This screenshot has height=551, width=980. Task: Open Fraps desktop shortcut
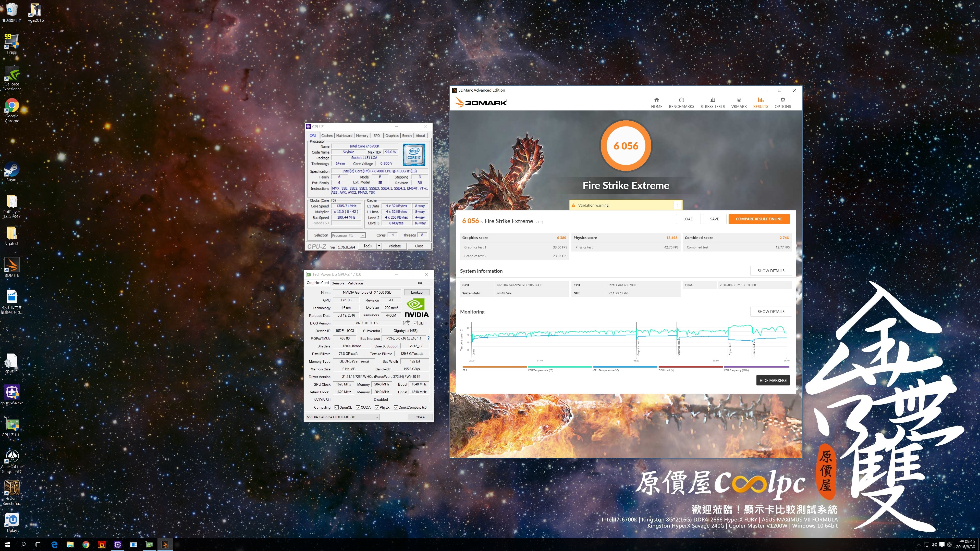[x=12, y=44]
